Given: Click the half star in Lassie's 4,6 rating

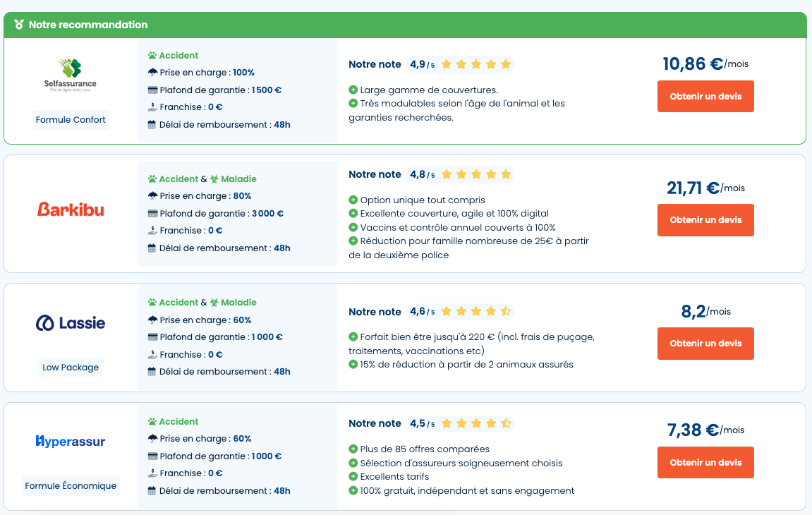Looking at the screenshot, I should coord(506,311).
